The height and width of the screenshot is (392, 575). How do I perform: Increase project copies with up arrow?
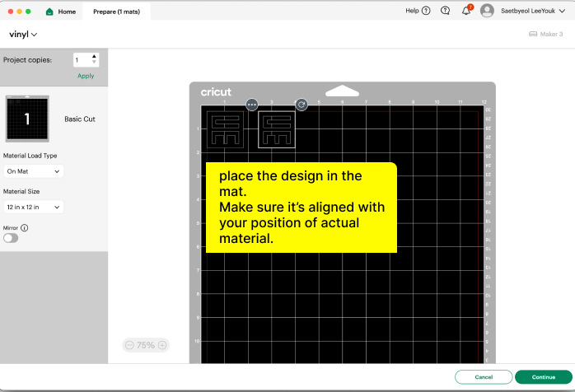tap(94, 57)
